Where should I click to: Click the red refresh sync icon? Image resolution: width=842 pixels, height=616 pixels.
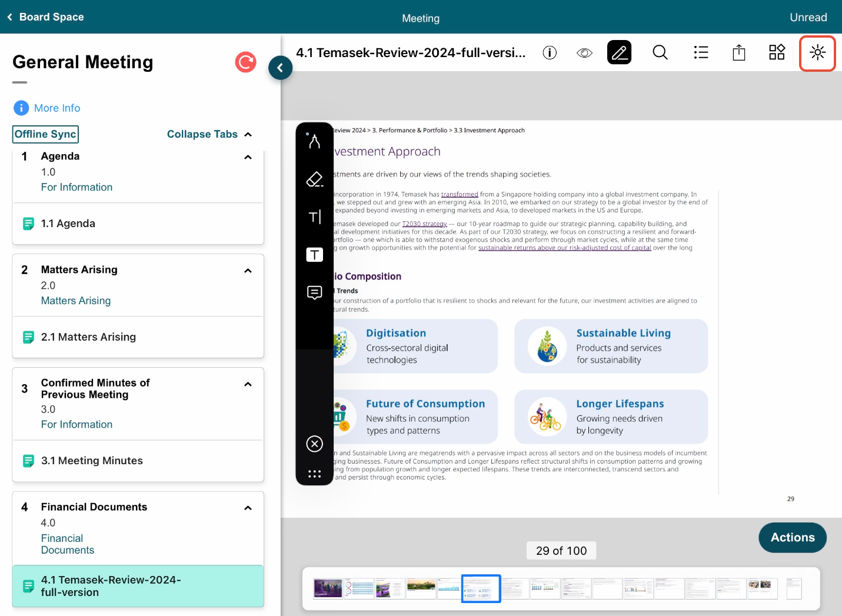coord(245,62)
